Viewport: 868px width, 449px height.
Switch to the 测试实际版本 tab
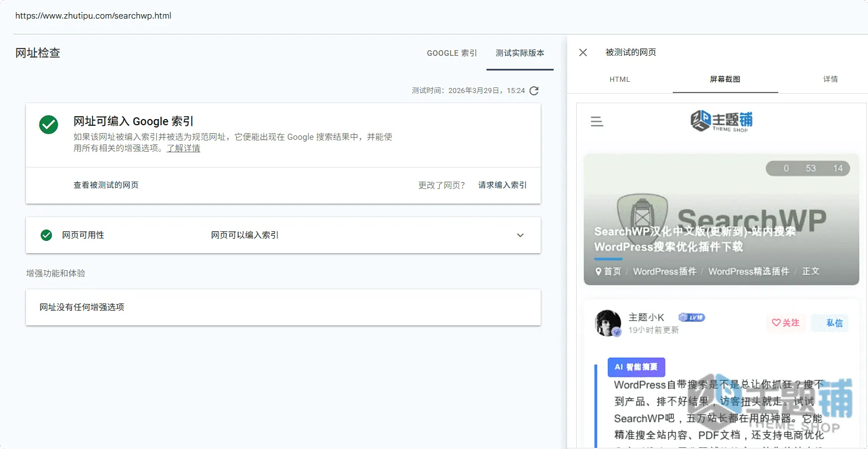520,53
